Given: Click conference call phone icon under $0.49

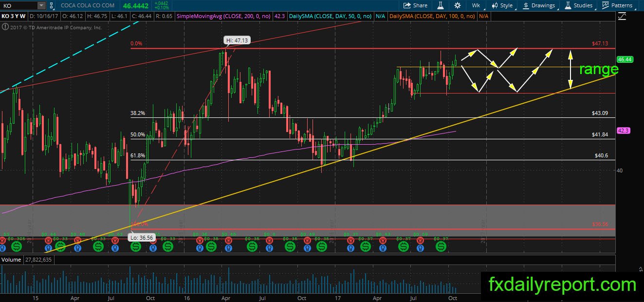Looking at the screenshot, I should coord(308,240).
